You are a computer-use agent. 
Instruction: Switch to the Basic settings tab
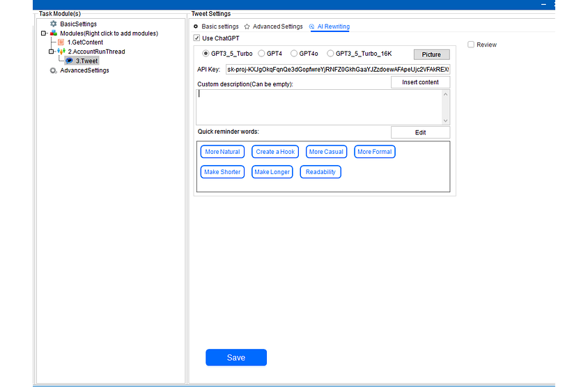pyautogui.click(x=219, y=27)
